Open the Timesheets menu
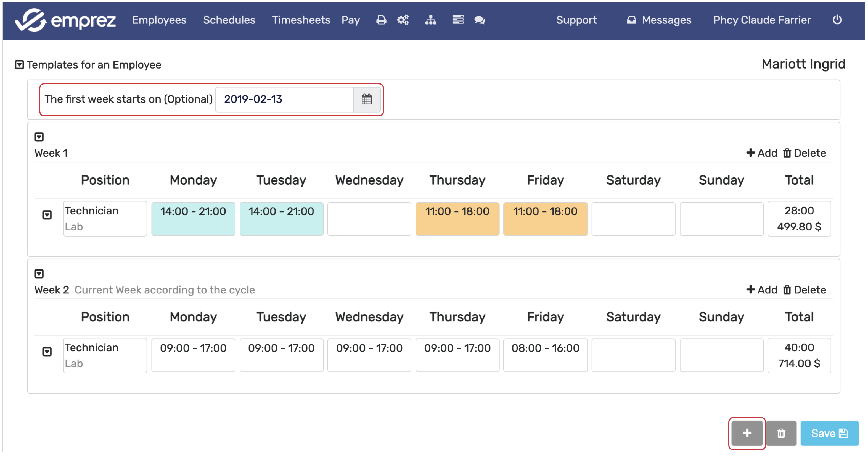This screenshot has height=456, width=868. click(x=301, y=20)
